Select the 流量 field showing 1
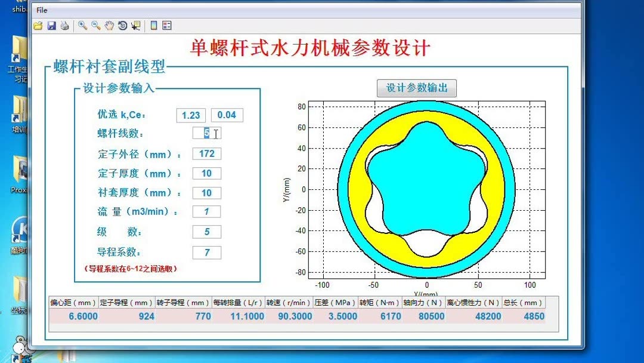The image size is (644, 363). [x=206, y=211]
